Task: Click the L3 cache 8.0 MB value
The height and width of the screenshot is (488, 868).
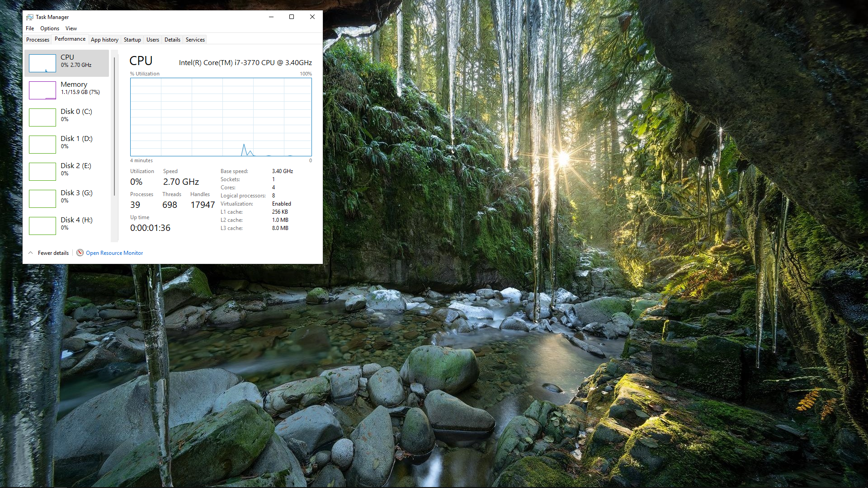Action: pyautogui.click(x=280, y=228)
